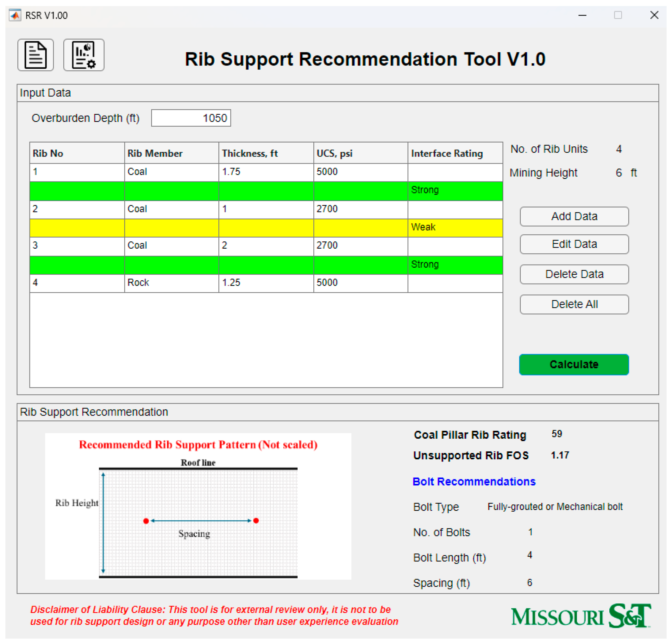Viewport: 672px width, 644px height.
Task: Click the Missouri S&T logo
Action: pyautogui.click(x=581, y=616)
